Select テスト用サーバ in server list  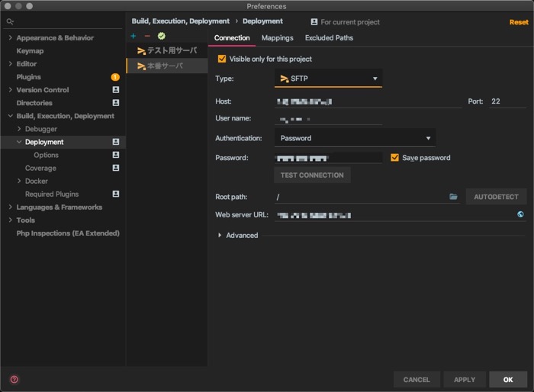click(167, 51)
